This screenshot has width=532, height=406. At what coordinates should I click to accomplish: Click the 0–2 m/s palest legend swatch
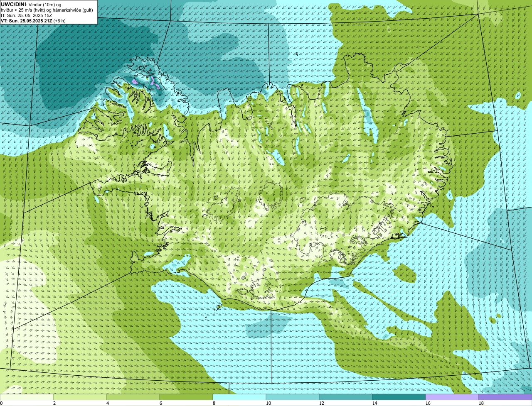pos(27,397)
